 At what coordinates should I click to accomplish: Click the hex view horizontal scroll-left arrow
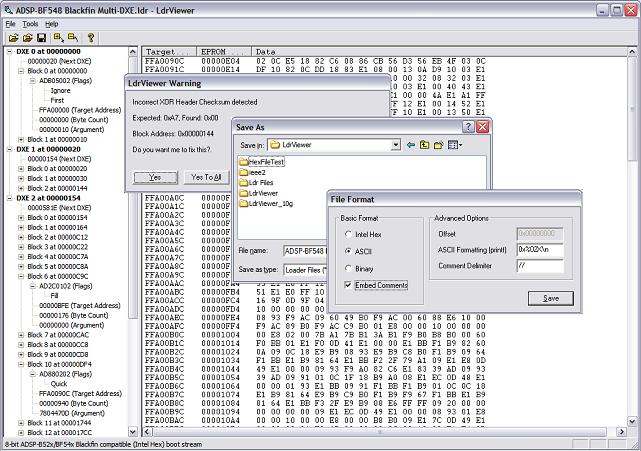point(147,432)
